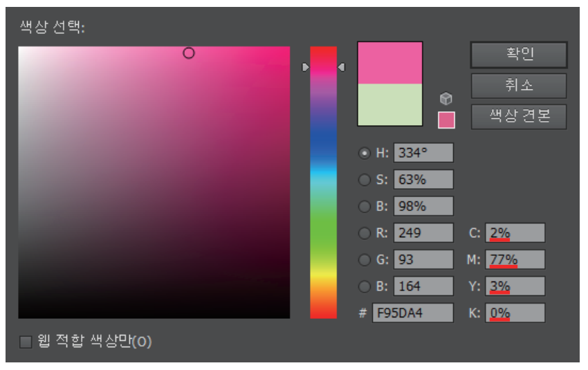Image resolution: width=588 pixels, height=370 pixels.
Task: Click the color picker circle in gradient field
Action: 189,53
